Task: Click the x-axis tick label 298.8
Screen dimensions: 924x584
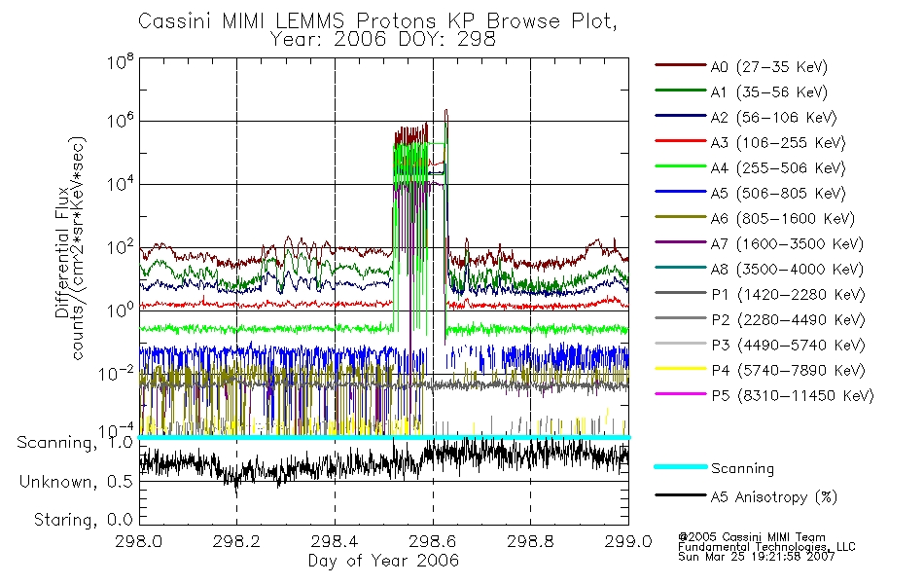Action: pos(530,541)
